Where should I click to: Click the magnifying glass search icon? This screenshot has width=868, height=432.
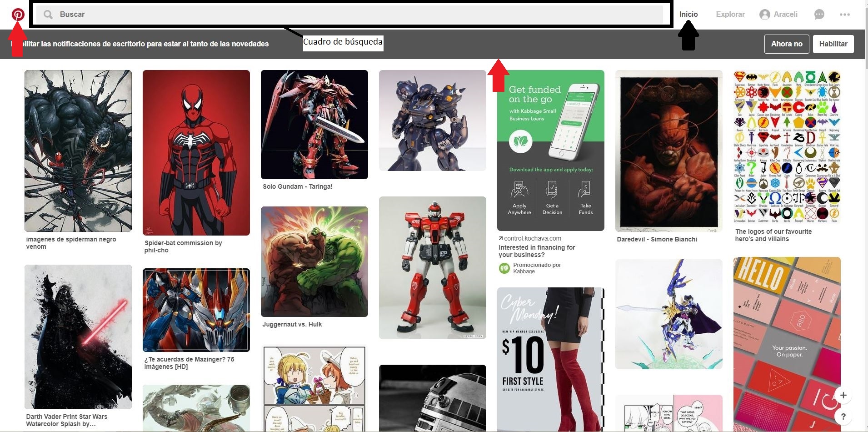pyautogui.click(x=48, y=15)
